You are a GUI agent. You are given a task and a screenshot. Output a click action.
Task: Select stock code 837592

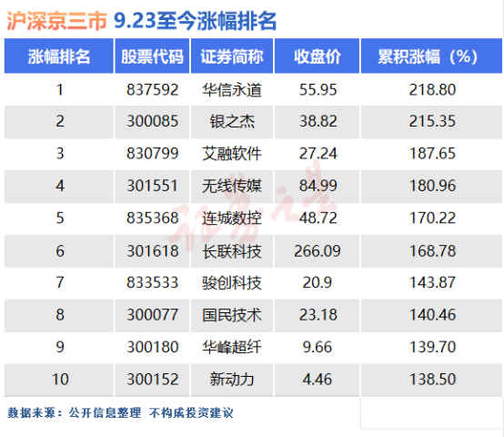152,90
